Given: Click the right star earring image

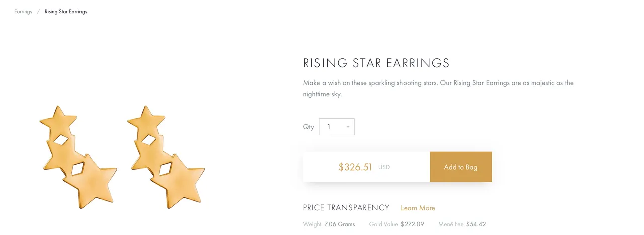Looking at the screenshot, I should pyautogui.click(x=166, y=157).
